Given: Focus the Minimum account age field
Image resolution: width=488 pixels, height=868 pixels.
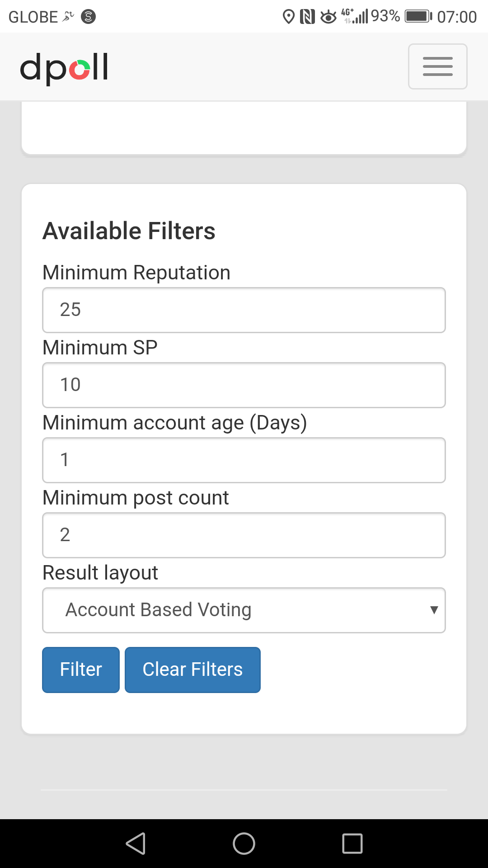Looking at the screenshot, I should [x=244, y=460].
